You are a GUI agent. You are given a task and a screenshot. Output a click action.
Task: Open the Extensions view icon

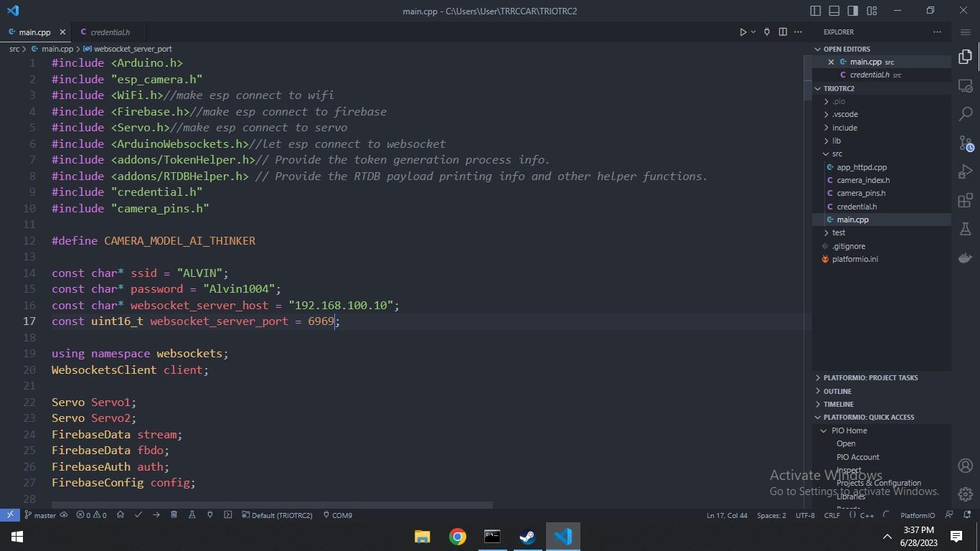tap(966, 200)
